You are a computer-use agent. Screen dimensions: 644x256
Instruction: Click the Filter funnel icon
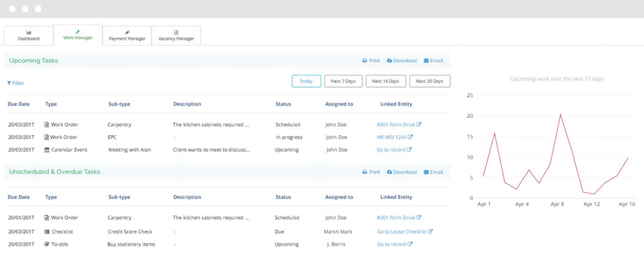[x=8, y=83]
